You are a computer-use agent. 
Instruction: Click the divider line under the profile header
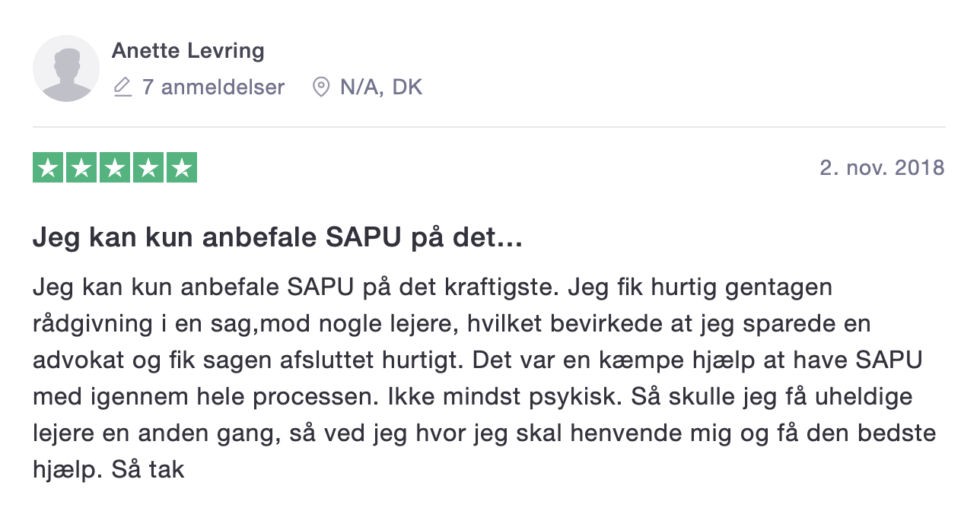click(489, 127)
